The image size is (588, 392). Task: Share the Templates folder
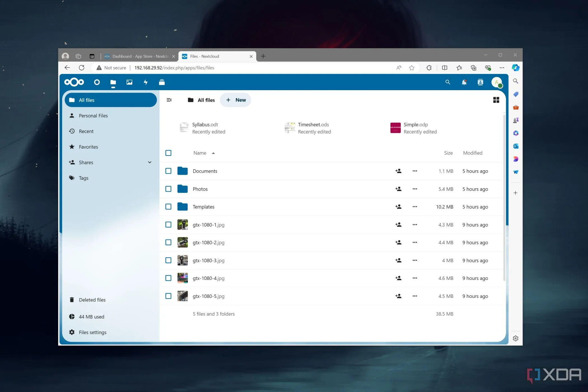398,207
